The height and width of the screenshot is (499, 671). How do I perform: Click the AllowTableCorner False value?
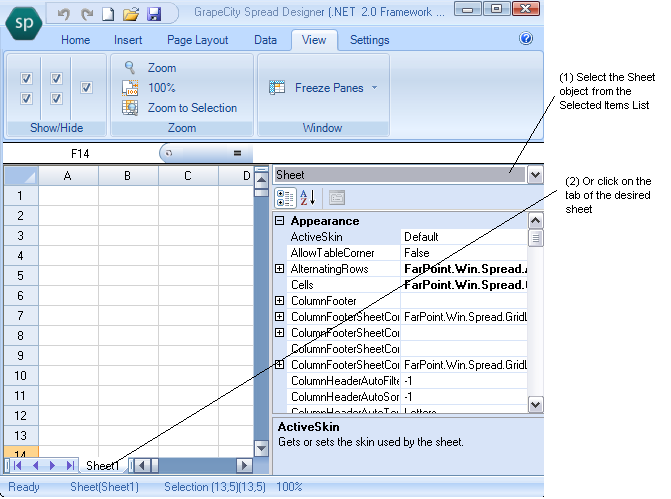click(x=464, y=253)
